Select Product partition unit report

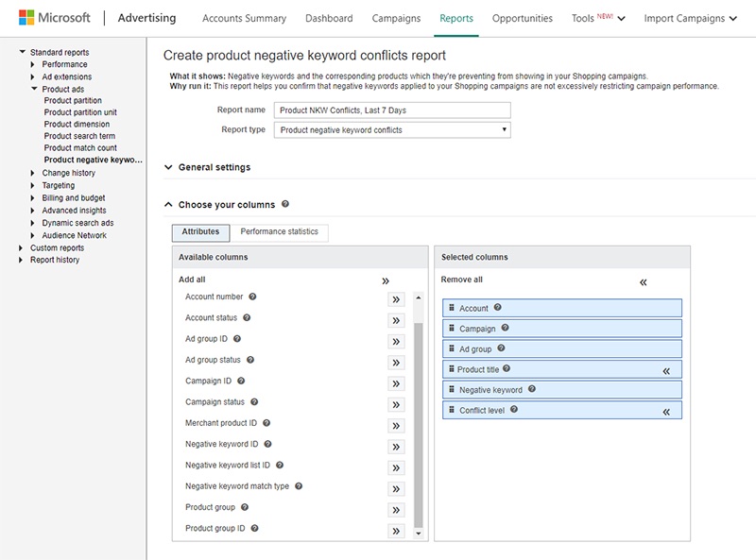80,112
